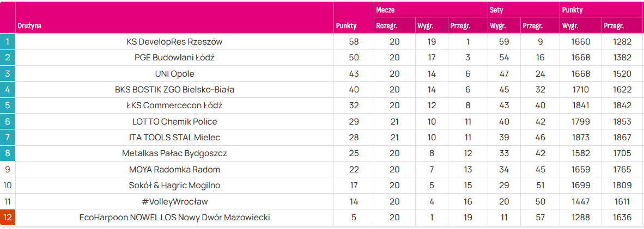
Task: Open ITA TOOLS STAL Mielec entry
Action: point(174,138)
